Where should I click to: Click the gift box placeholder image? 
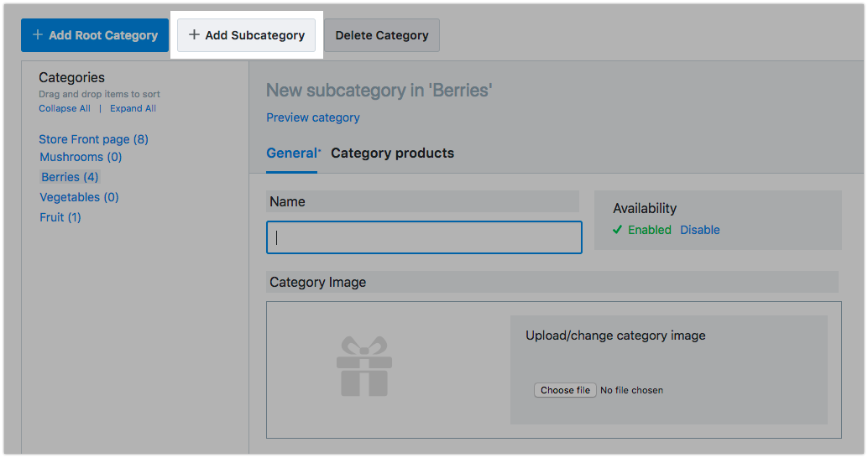[x=363, y=367]
